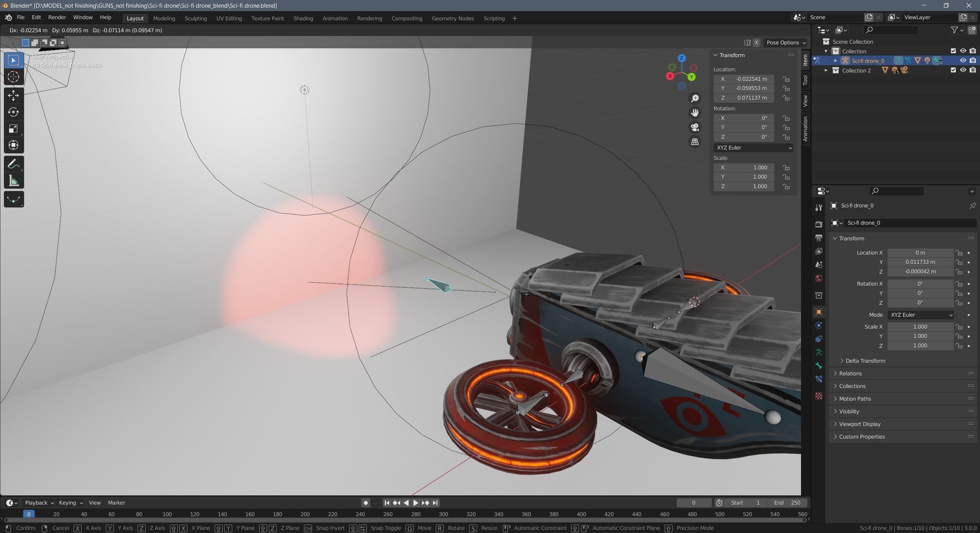Hide Sci-fi drone_0 via eye icon
This screenshot has height=533, width=980.
click(x=963, y=61)
